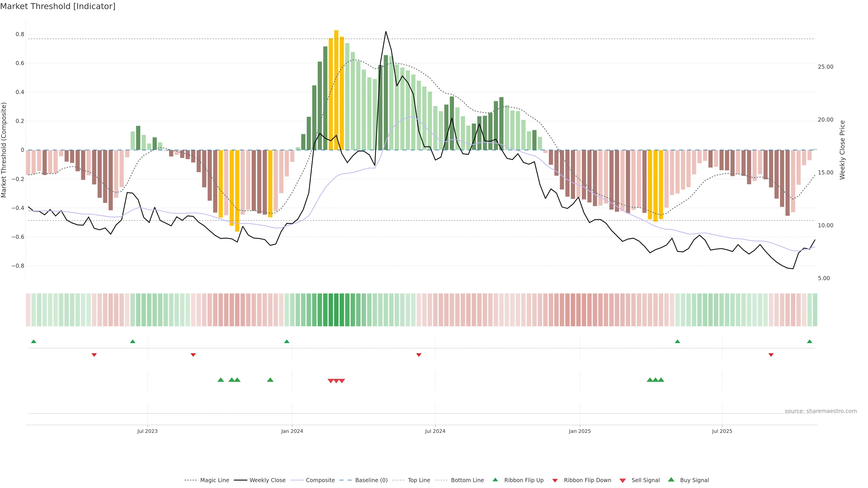Click the Baseline (0) legend entry
Viewport: 868px width, 488px height.
click(371, 480)
